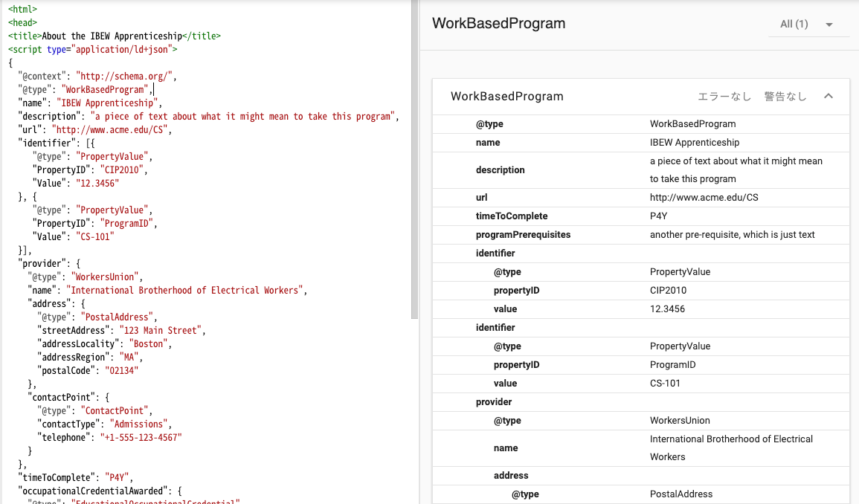The height and width of the screenshot is (504, 859).
Task: Click the description line in the code
Action: (208, 116)
